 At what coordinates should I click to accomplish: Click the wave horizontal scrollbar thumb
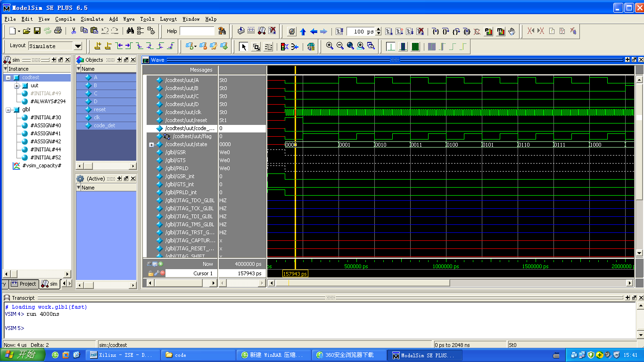pyautogui.click(x=362, y=283)
